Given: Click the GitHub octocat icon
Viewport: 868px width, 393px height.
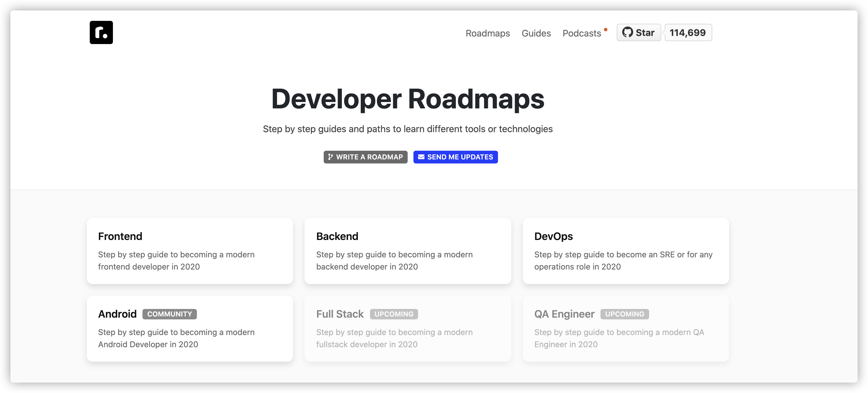Looking at the screenshot, I should 627,32.
